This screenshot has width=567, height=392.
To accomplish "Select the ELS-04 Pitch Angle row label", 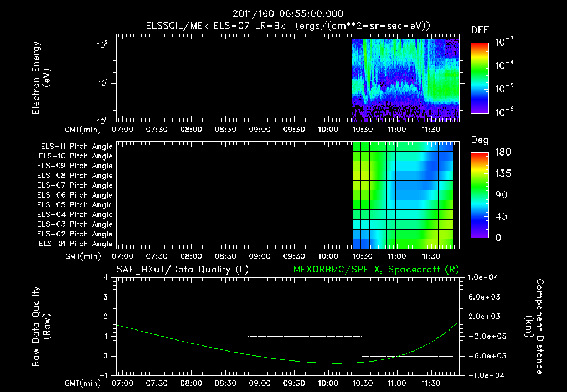I will tap(75, 215).
